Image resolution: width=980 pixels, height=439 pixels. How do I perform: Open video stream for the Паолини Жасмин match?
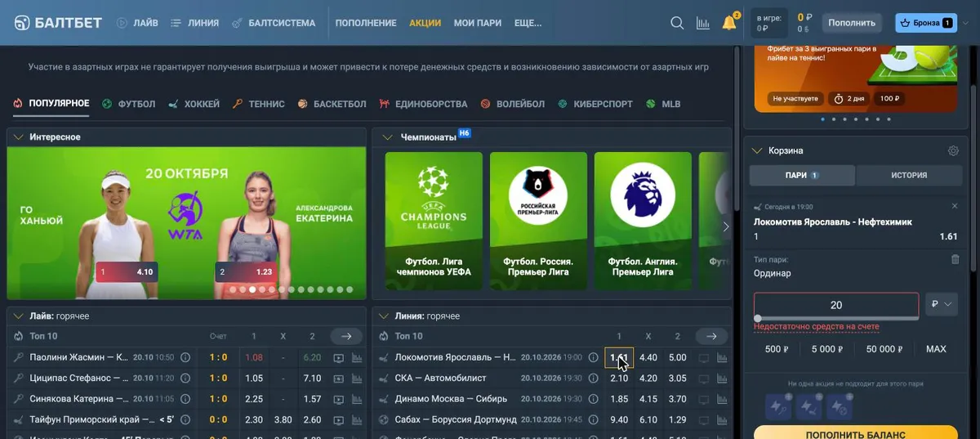coord(339,357)
